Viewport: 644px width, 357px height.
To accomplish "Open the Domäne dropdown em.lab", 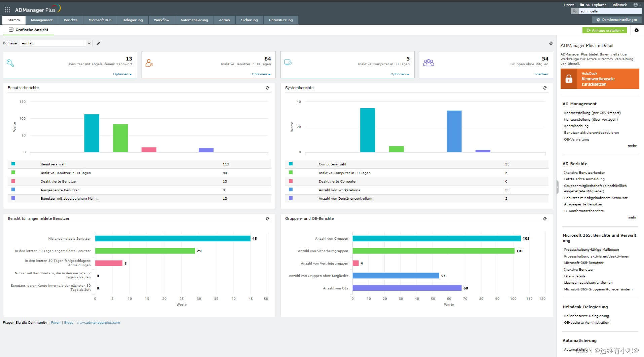I will coord(56,43).
